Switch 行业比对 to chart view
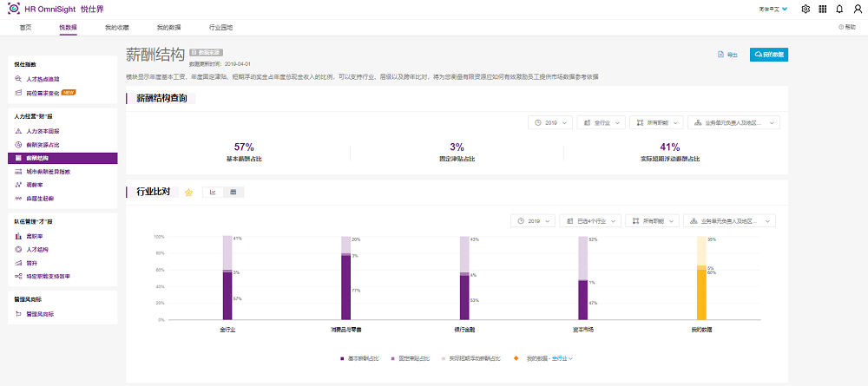 click(213, 193)
